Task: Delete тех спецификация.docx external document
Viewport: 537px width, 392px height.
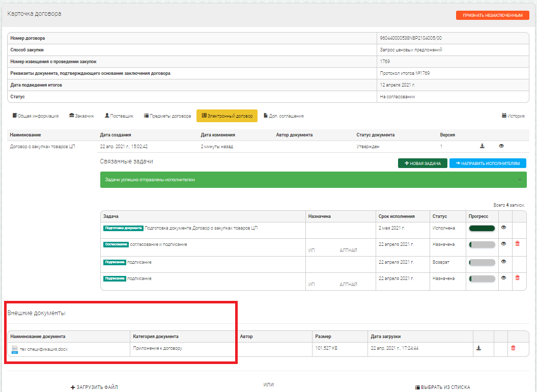Action: 513,348
